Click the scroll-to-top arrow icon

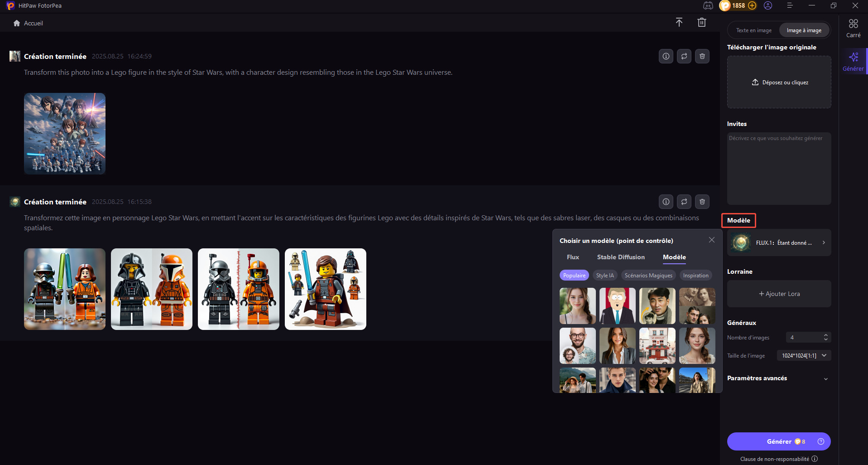[x=679, y=23]
